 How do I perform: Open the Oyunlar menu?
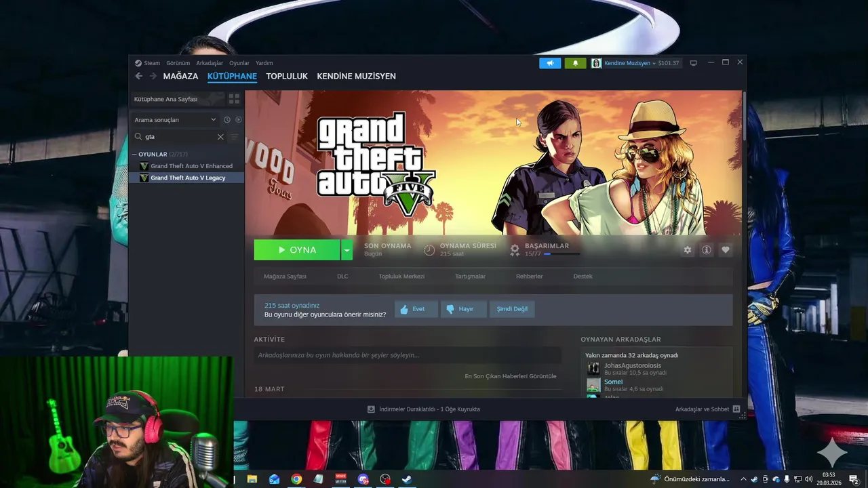click(239, 63)
